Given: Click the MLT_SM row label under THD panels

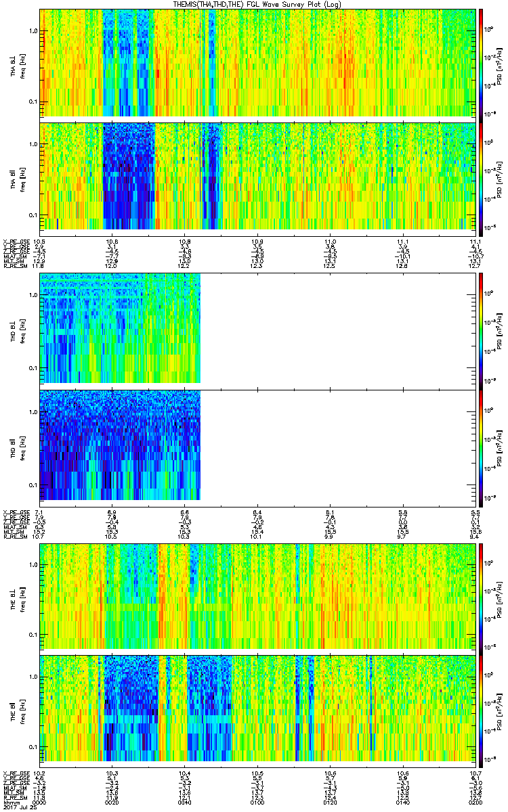Looking at the screenshot, I should coord(14,533).
